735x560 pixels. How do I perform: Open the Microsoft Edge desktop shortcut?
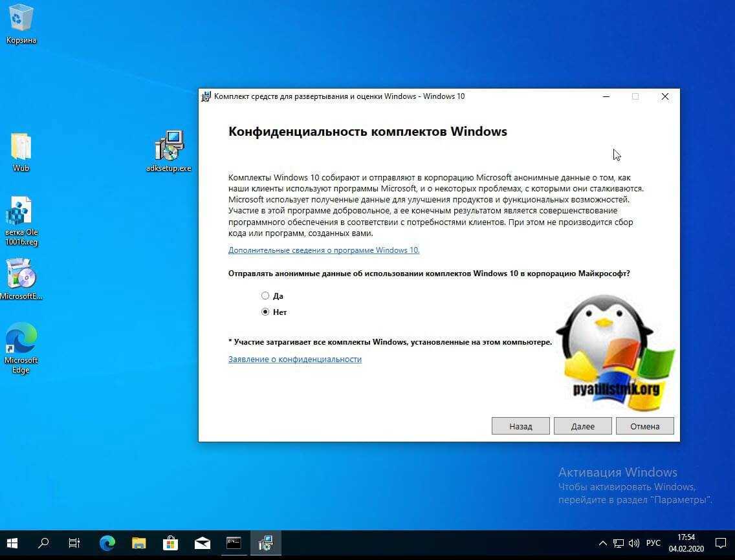pos(21,339)
